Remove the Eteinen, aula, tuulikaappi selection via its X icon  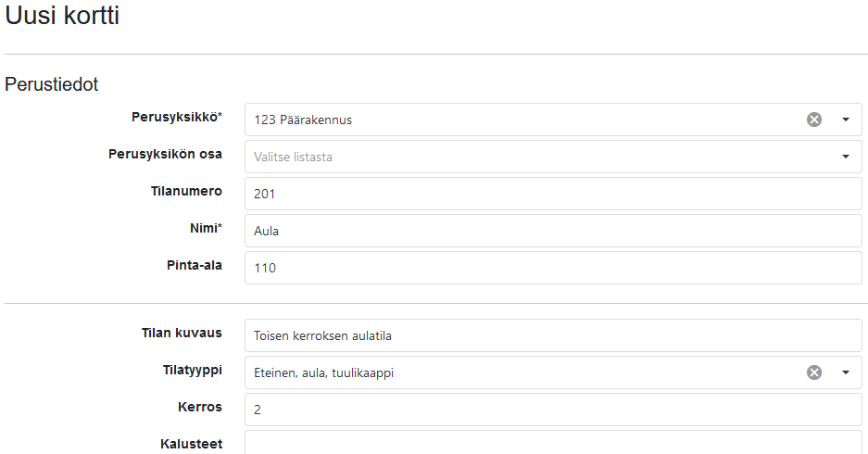pos(813,372)
